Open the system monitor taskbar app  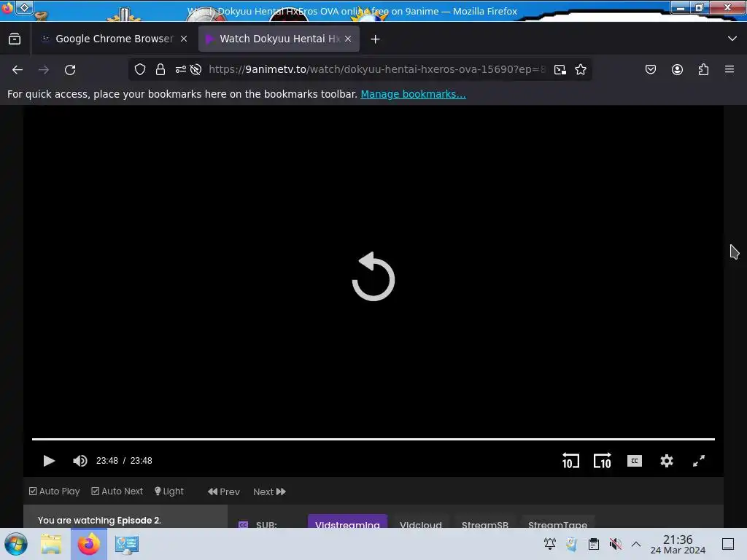[127, 544]
